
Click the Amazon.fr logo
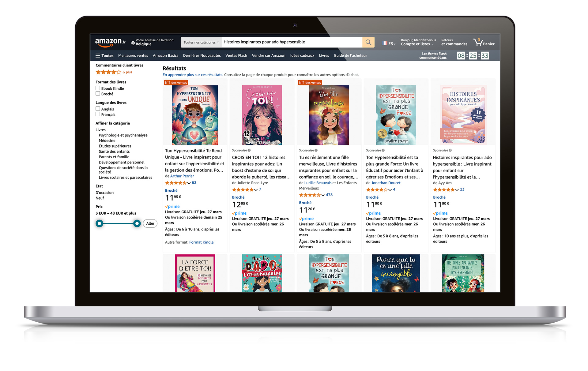[110, 42]
